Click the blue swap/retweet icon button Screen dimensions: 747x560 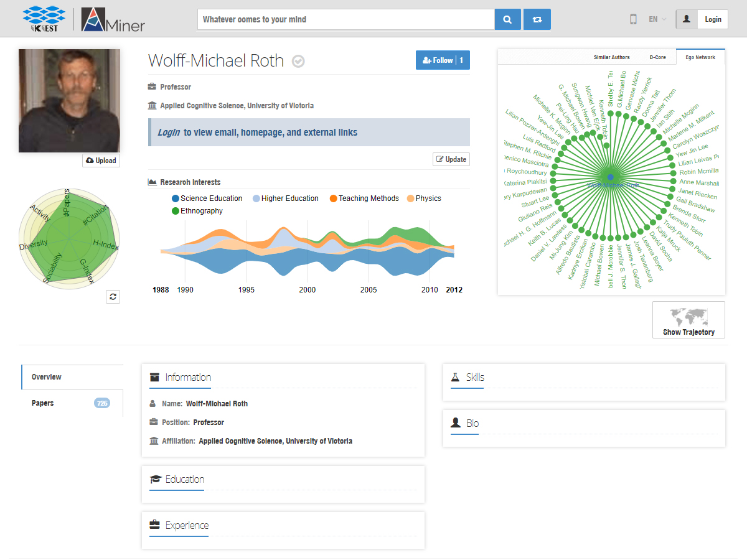[537, 19]
